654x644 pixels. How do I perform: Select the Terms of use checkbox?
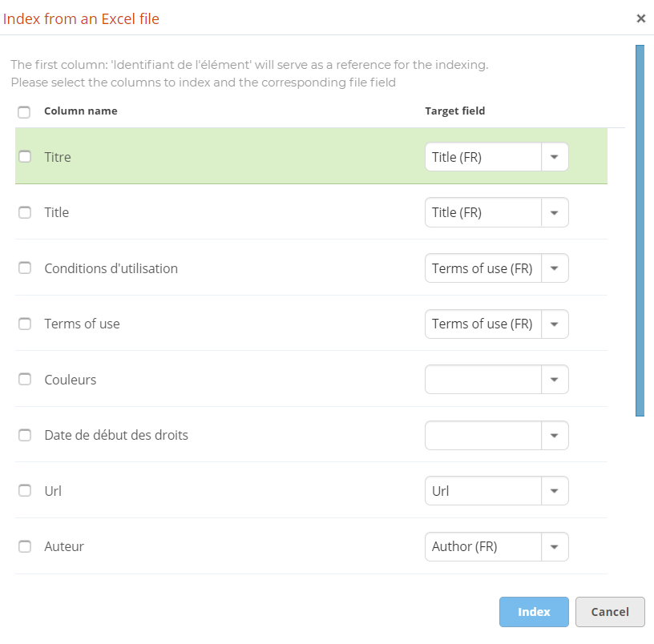click(25, 324)
